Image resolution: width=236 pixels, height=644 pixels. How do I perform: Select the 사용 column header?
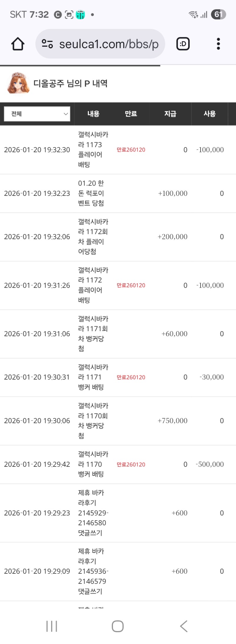click(209, 114)
